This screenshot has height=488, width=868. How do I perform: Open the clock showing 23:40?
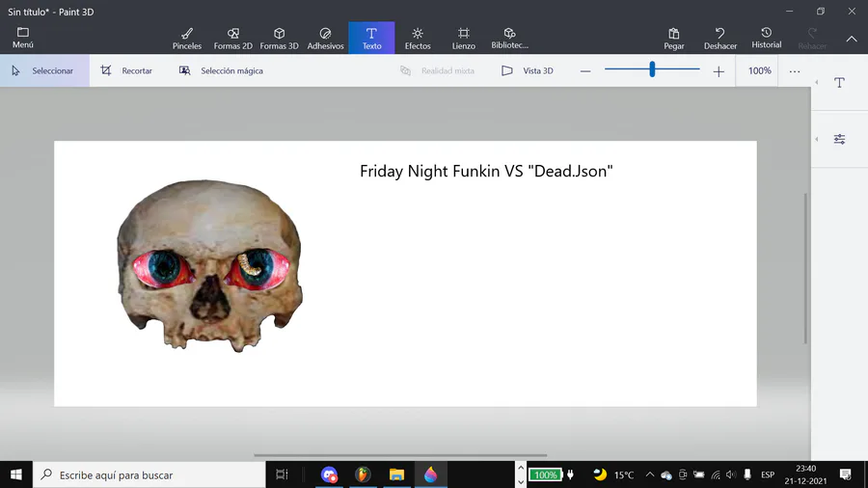pos(805,474)
